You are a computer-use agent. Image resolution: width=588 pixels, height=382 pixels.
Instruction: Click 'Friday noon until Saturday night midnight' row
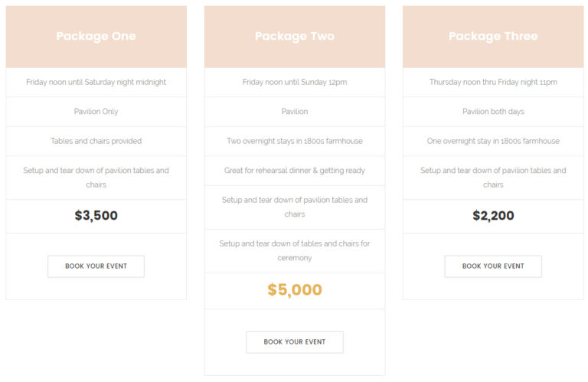[96, 82]
